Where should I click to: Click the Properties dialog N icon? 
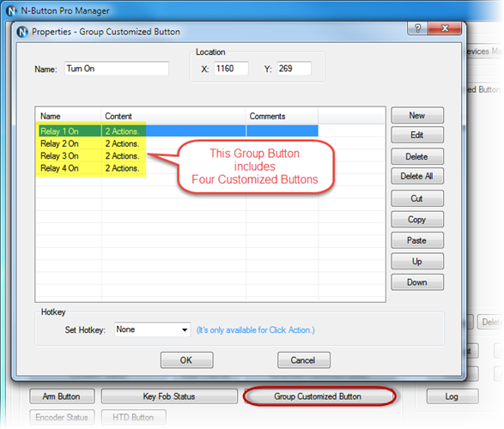[x=22, y=32]
